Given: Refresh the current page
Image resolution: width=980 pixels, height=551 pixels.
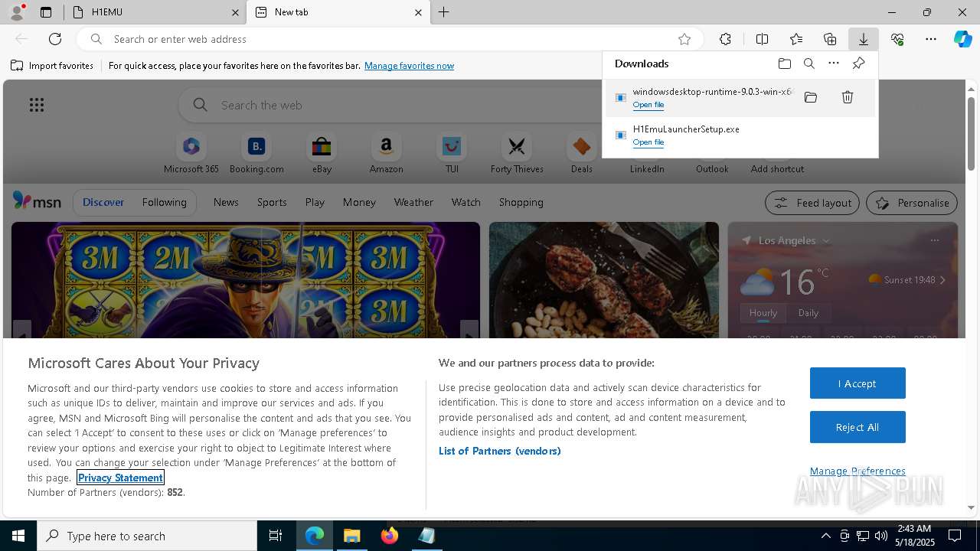Looking at the screenshot, I should click(x=55, y=39).
